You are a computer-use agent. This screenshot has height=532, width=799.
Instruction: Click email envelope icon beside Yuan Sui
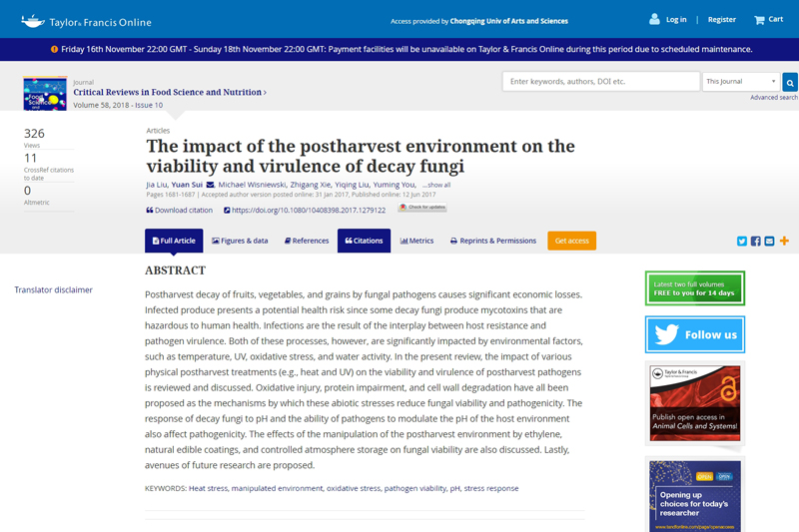point(210,185)
